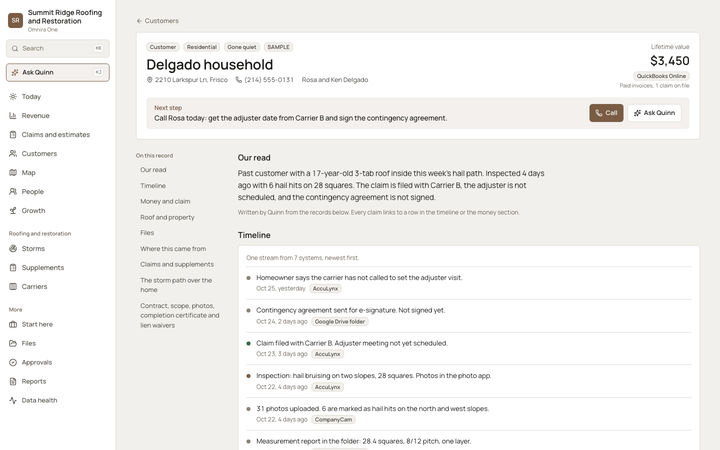Screen dimensions: 720x450
Task: Jump to Roof and property section
Action: pyautogui.click(x=167, y=218)
